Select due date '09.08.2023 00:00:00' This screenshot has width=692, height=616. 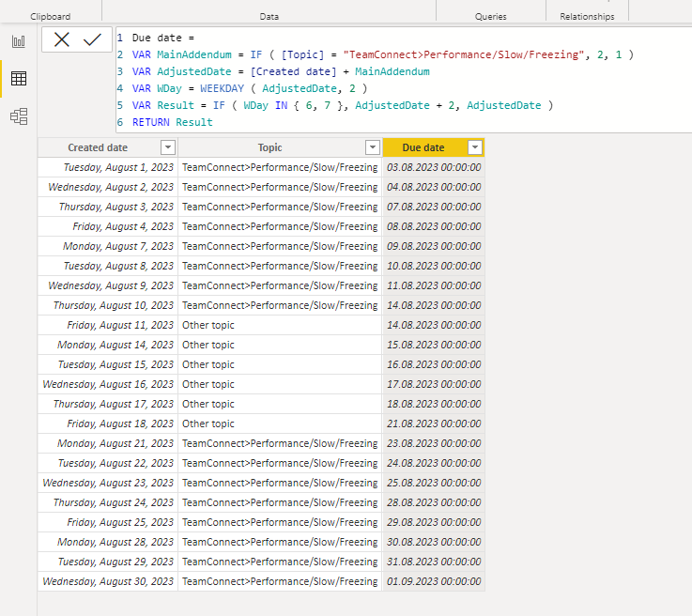click(x=434, y=246)
